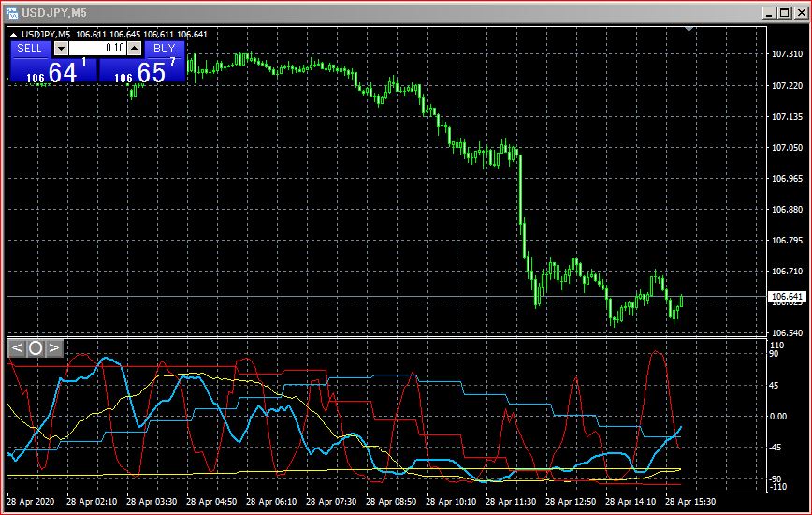Click the 28 Apr 06:10 time label
Image resolution: width=812 pixels, height=515 pixels.
tap(271, 502)
